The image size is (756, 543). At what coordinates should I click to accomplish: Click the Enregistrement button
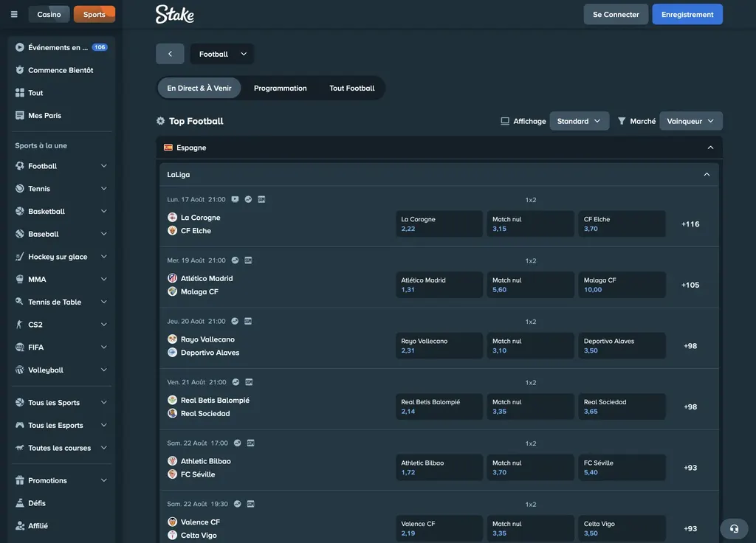(687, 15)
